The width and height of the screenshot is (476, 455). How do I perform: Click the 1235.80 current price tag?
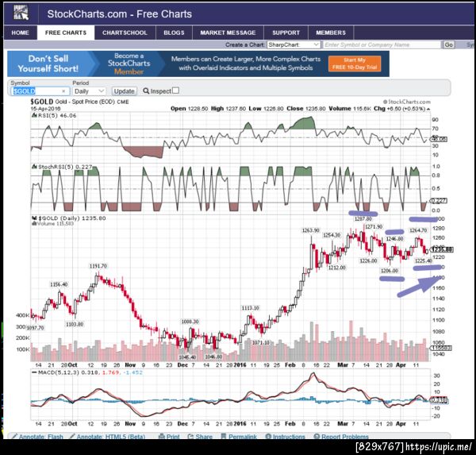443,250
